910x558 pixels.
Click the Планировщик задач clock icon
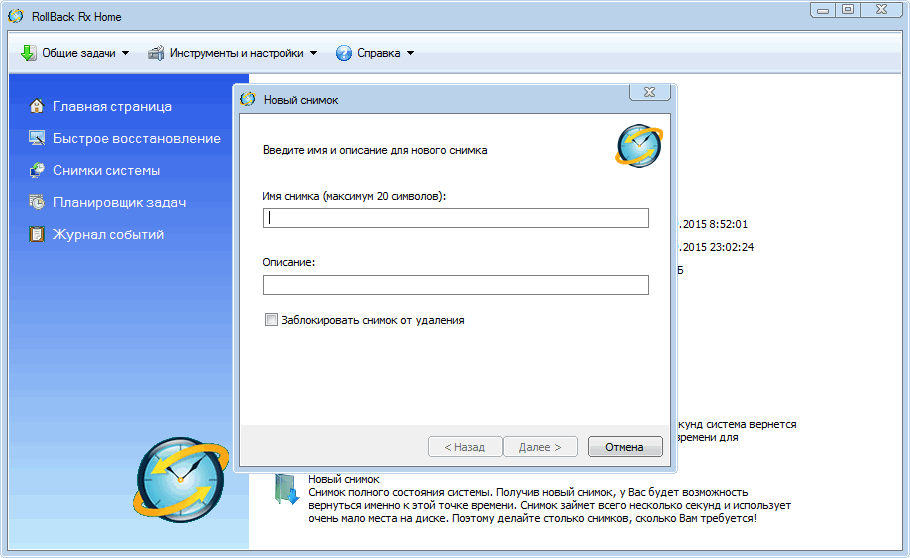37,202
